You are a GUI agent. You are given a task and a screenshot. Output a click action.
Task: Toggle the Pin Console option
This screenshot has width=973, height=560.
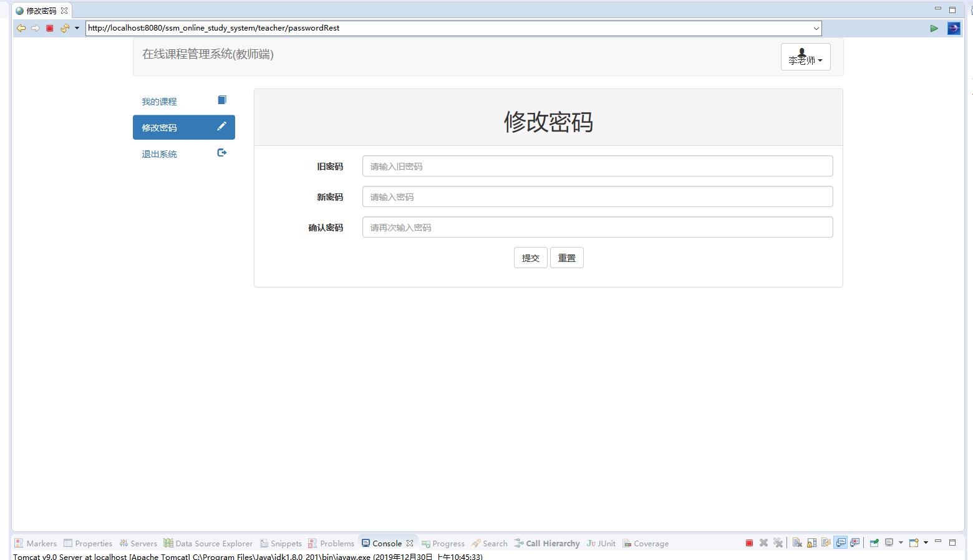(874, 543)
